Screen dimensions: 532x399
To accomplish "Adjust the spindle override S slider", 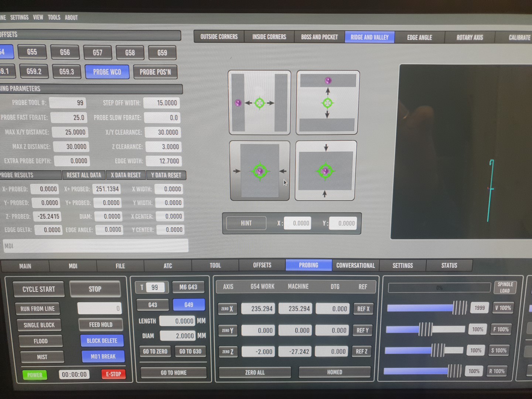I will pyautogui.click(x=424, y=350).
